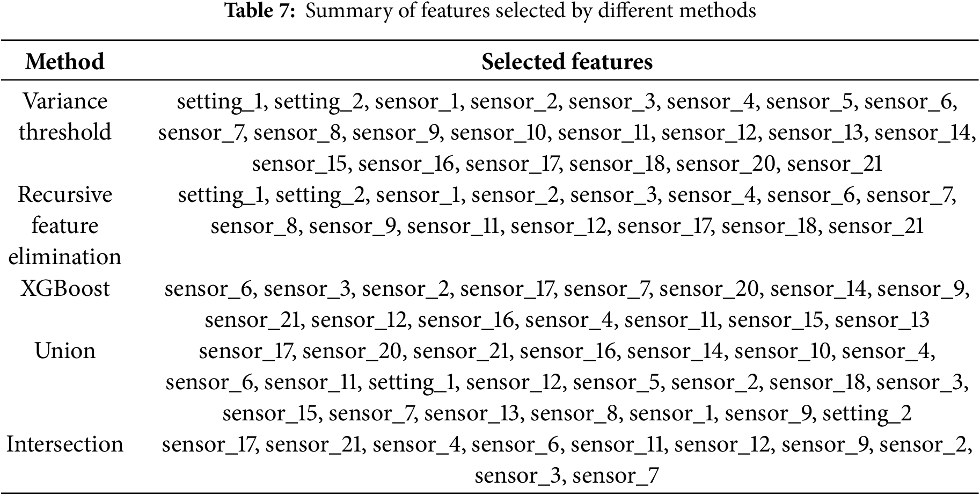Click the "Table 7:" caption label

pos(259,11)
